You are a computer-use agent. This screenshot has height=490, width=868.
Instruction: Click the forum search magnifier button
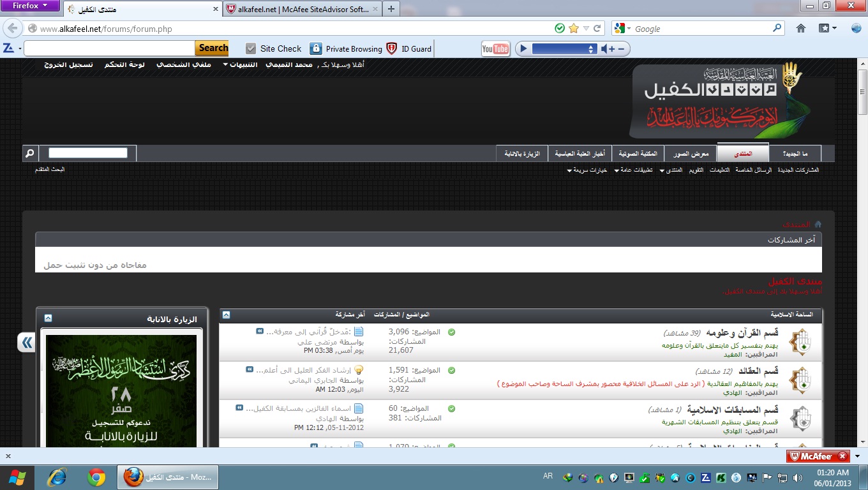pyautogui.click(x=29, y=153)
